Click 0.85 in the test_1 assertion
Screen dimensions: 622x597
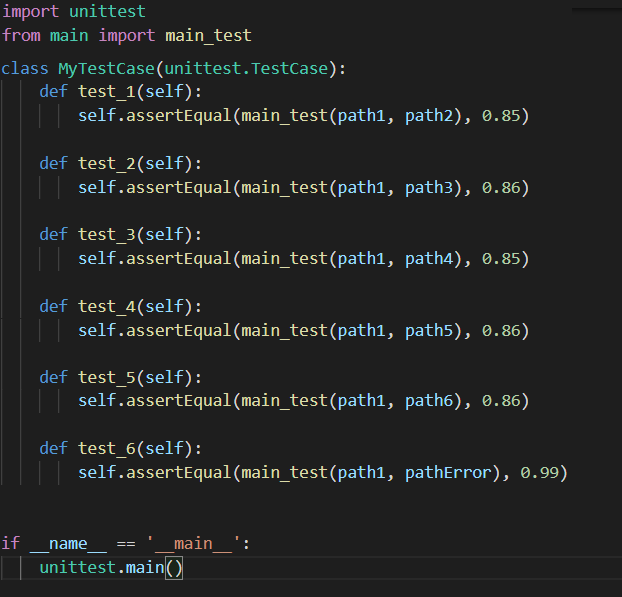pyautogui.click(x=501, y=116)
